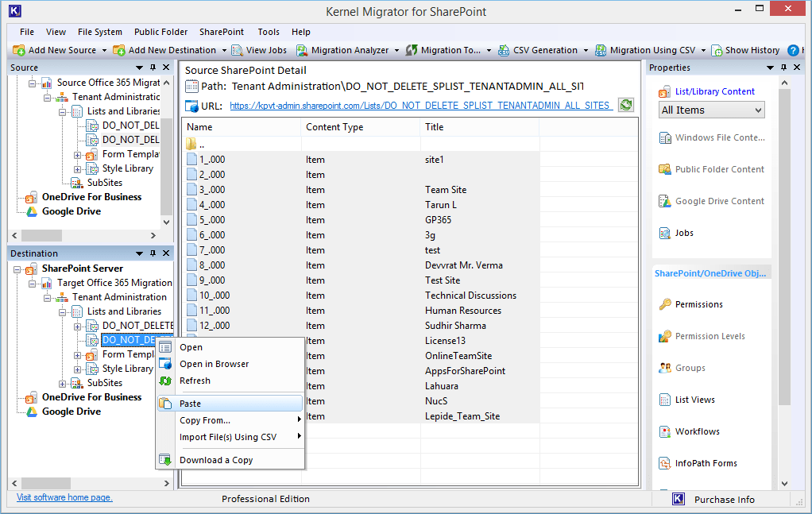Click the Permission Levels icon
The width and height of the screenshot is (812, 514).
[x=664, y=337]
